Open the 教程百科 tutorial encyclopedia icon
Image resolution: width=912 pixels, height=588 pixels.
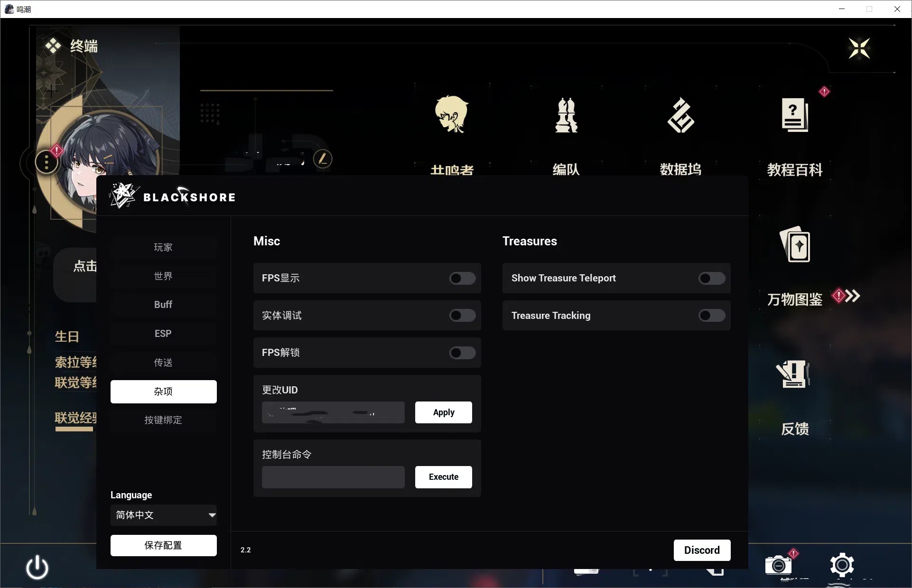coord(794,115)
